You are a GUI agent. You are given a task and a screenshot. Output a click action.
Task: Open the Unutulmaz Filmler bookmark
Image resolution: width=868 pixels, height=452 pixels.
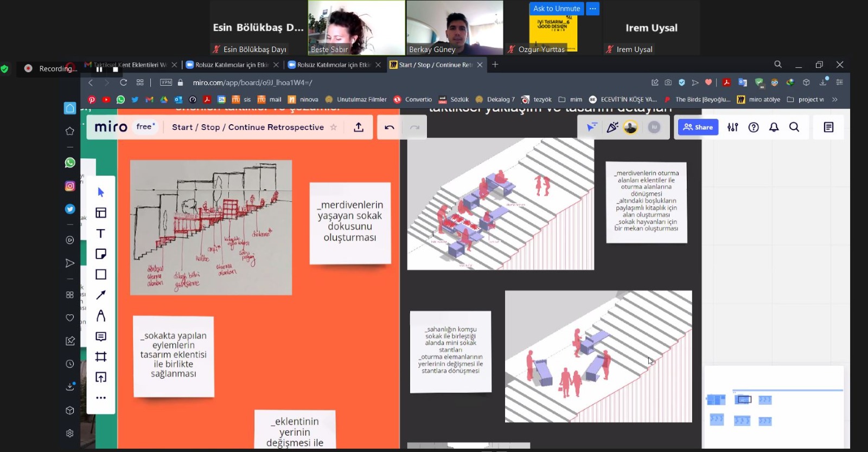[356, 100]
